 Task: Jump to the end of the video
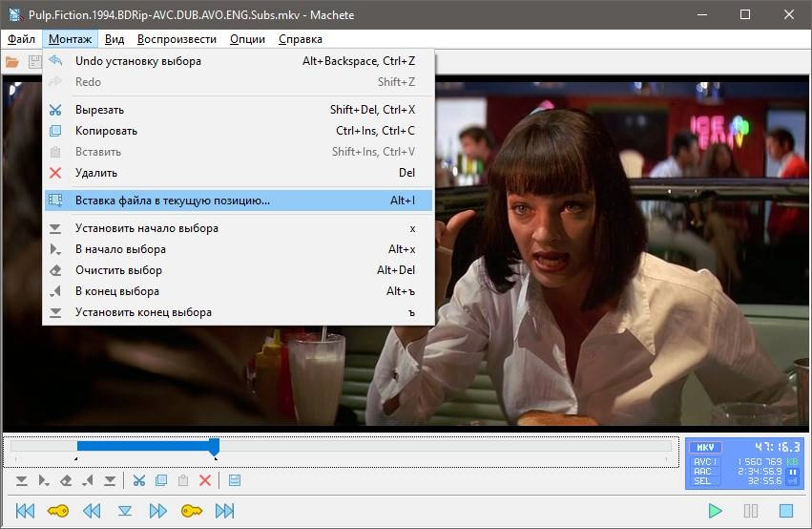coord(225,511)
